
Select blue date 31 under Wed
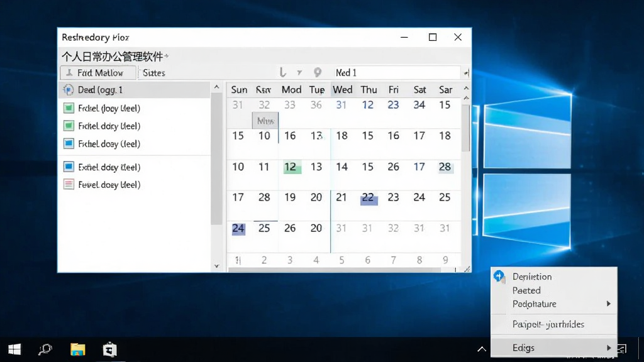pos(341,105)
